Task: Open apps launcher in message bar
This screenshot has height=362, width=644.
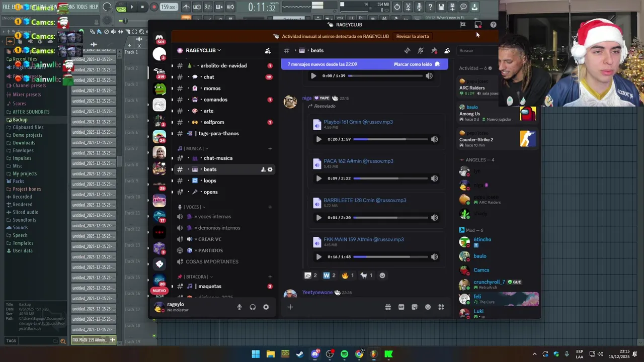Action: coord(441,307)
